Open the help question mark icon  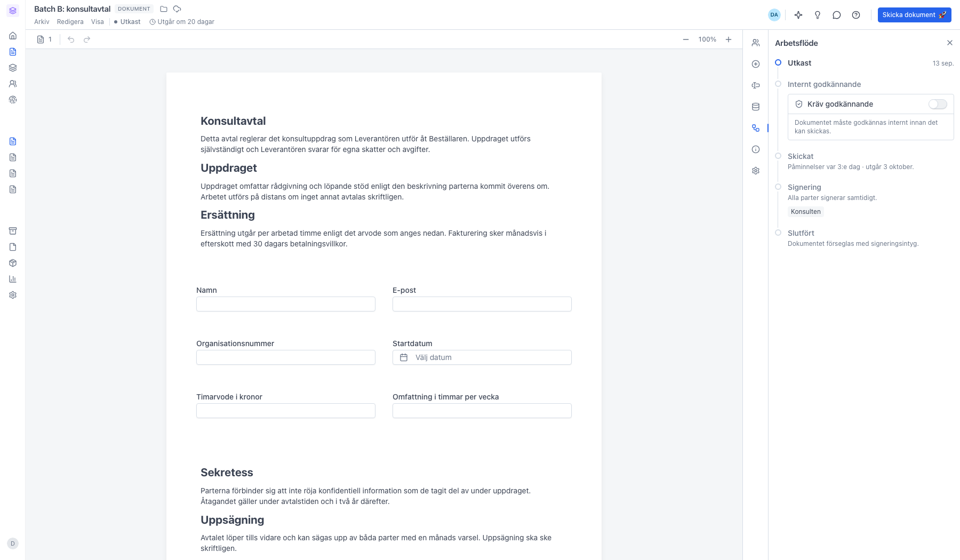point(856,15)
